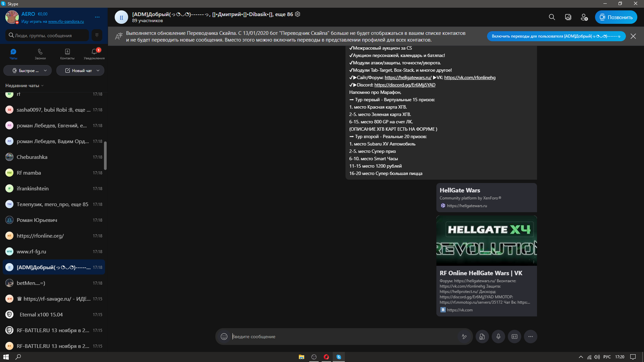
Task: Open the ifrankinshtein chat
Action: tap(54, 188)
